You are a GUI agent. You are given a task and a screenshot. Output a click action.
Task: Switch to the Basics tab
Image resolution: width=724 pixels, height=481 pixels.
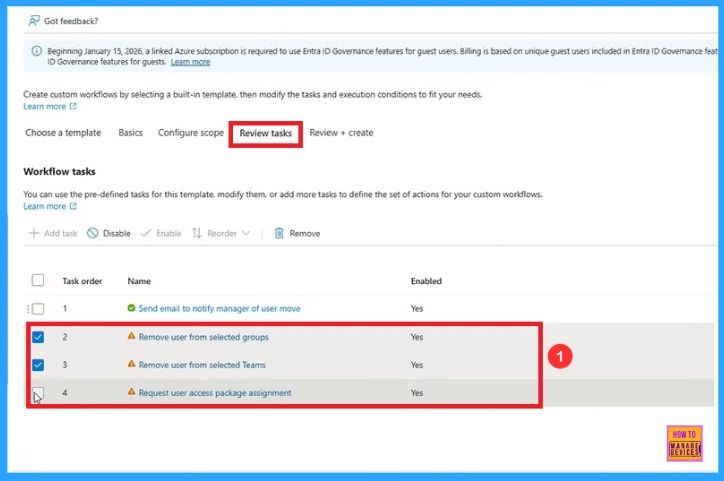[131, 133]
